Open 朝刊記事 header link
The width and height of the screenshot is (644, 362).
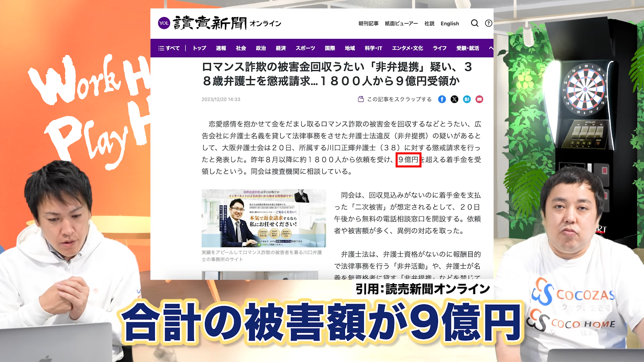[368, 23]
